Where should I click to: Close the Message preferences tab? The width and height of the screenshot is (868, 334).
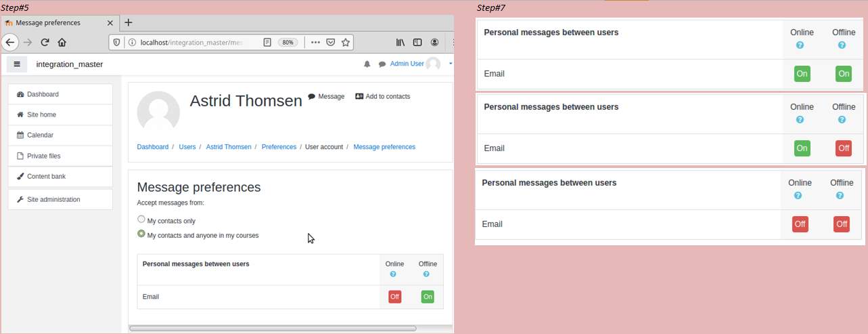pyautogui.click(x=111, y=22)
